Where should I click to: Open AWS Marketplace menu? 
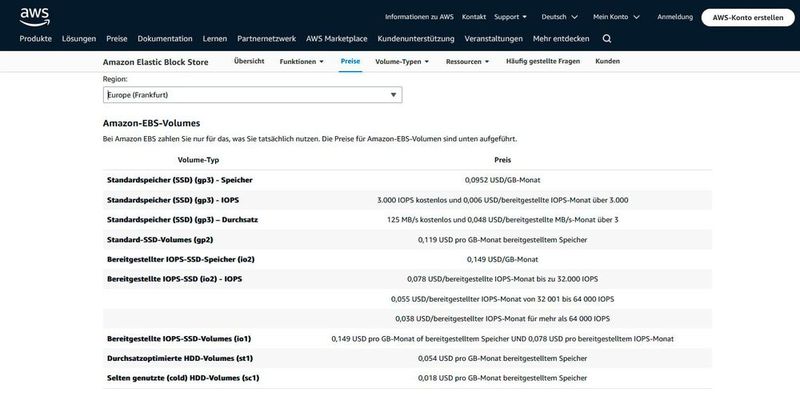point(337,39)
